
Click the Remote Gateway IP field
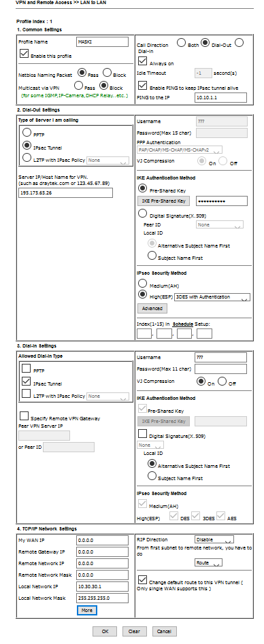102,552
